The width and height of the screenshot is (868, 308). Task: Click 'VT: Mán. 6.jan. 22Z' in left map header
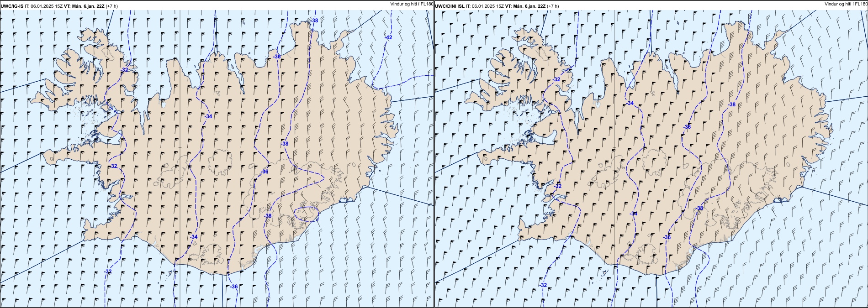tap(84, 6)
